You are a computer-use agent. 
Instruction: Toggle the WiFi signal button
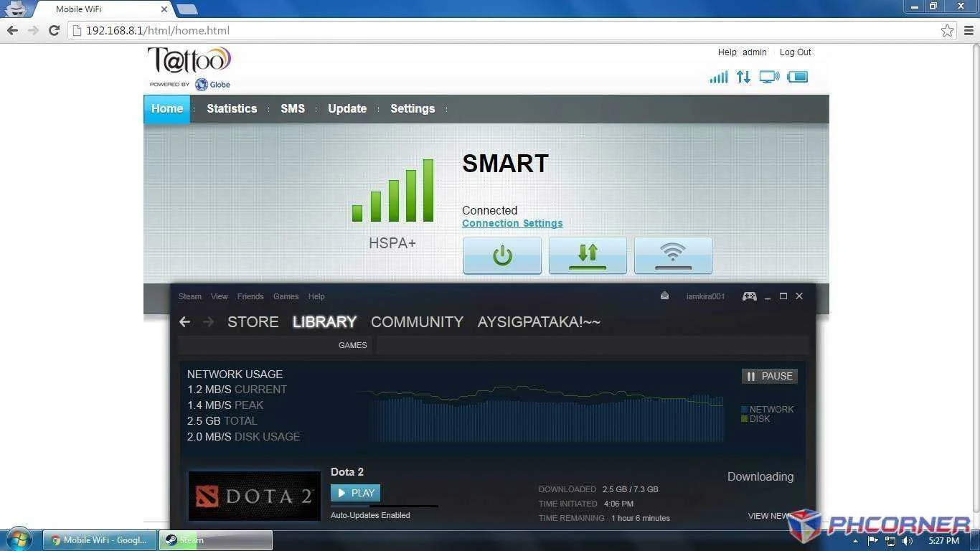click(673, 255)
